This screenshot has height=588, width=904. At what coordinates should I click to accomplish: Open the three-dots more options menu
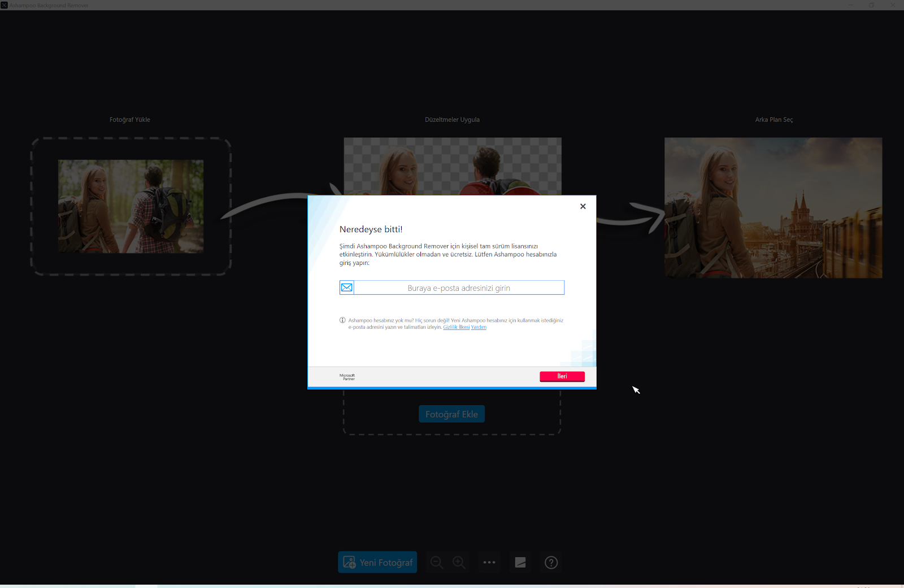(x=489, y=562)
